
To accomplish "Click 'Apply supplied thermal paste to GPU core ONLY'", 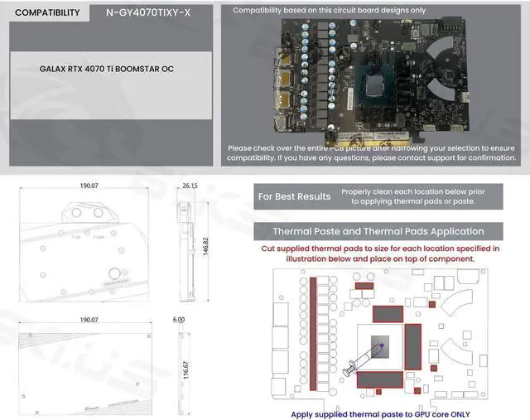I will pos(378,413).
